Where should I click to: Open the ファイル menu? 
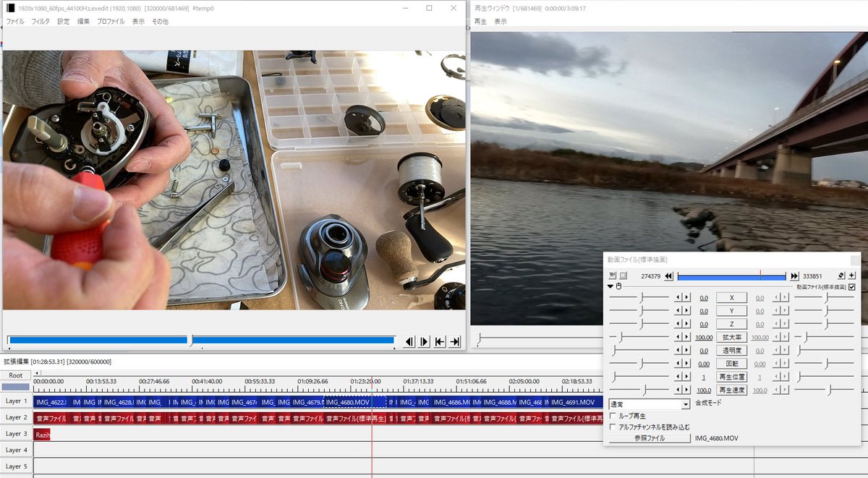pyautogui.click(x=15, y=22)
